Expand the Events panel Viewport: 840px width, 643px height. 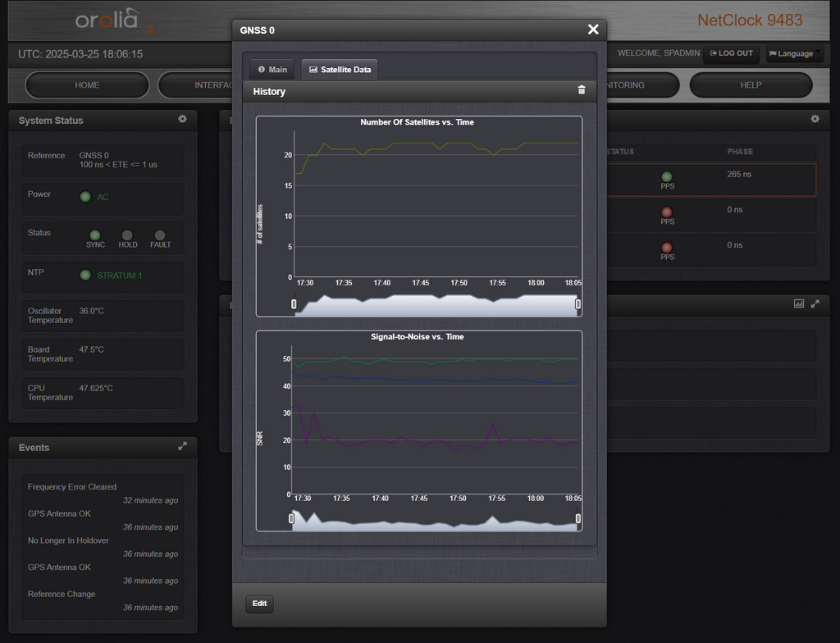[182, 446]
